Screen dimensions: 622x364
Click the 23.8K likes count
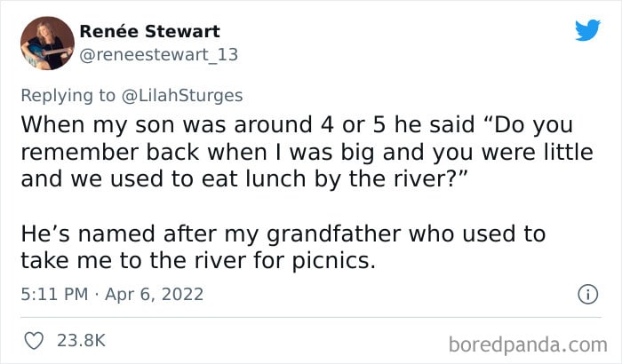point(82,341)
